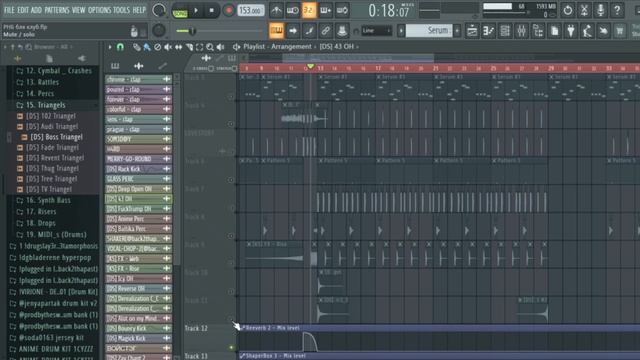Open the Browser toggle icon
This screenshot has width=640, height=360.
coord(538,31)
